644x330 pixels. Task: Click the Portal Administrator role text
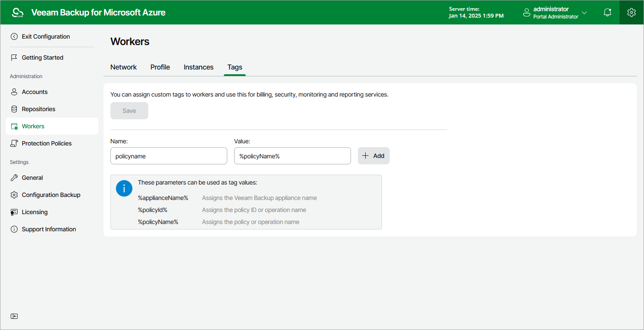pyautogui.click(x=556, y=17)
